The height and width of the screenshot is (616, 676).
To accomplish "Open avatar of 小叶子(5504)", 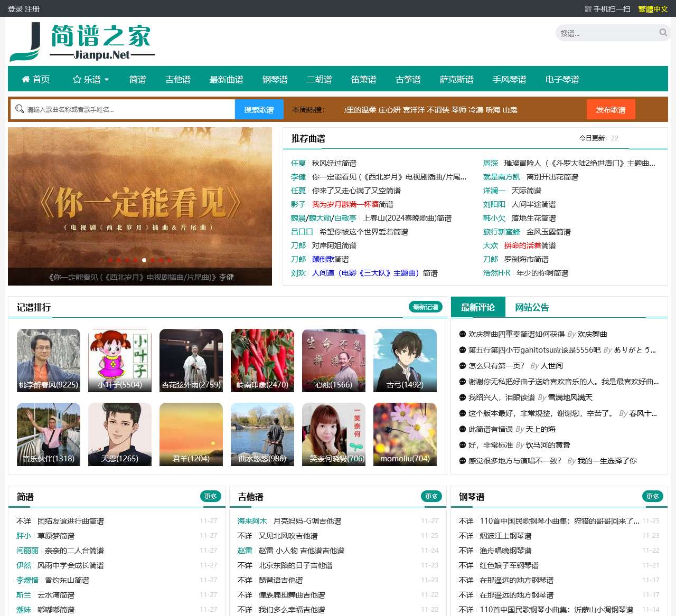I will [120, 361].
